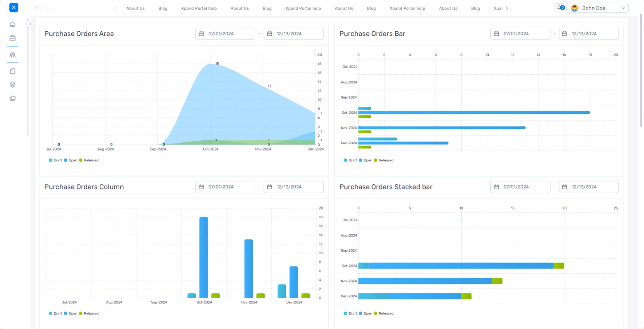Click the copied folders sidebar icon
Screen dimensions: 644x329
12,98
